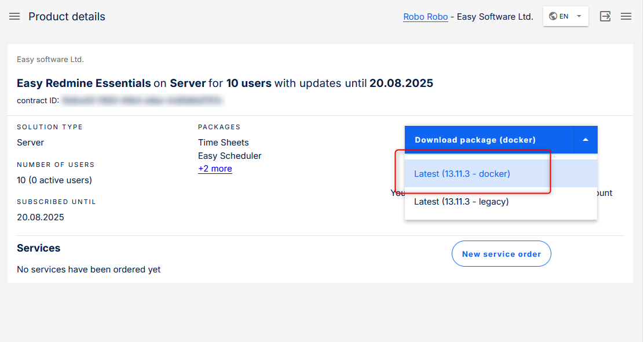The image size is (644, 342).
Task: Click the Easy Software Ltd. company text
Action: click(50, 59)
